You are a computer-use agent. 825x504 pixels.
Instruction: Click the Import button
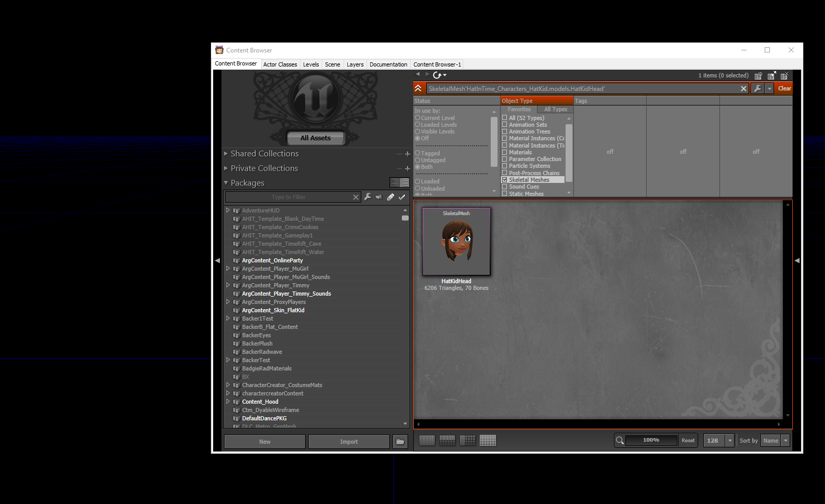coord(349,442)
